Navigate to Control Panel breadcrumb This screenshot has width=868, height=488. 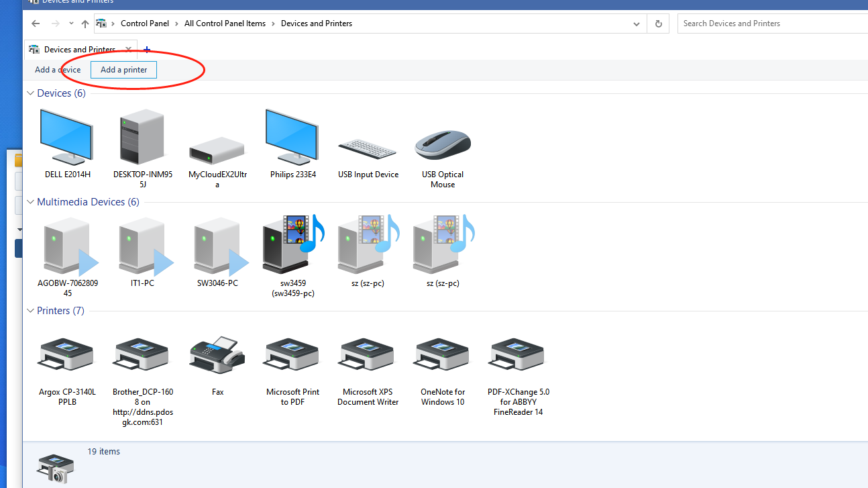(145, 23)
